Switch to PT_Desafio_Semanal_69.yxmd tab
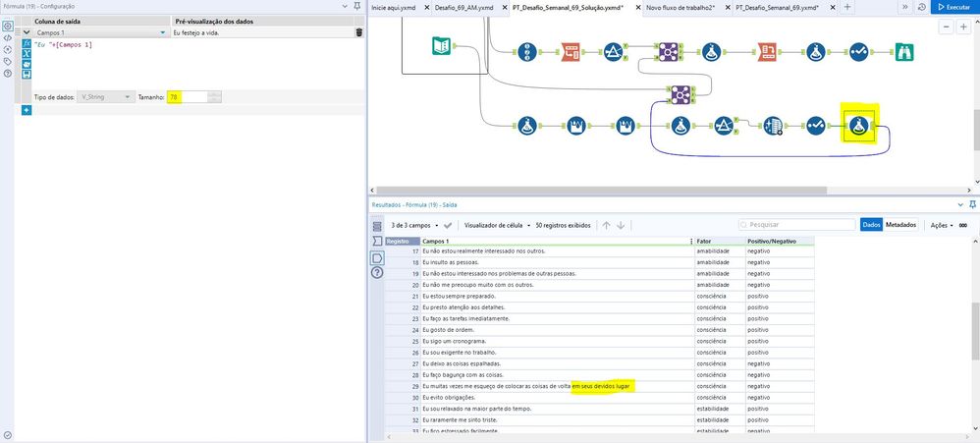The height and width of the screenshot is (443, 980). coord(777,7)
